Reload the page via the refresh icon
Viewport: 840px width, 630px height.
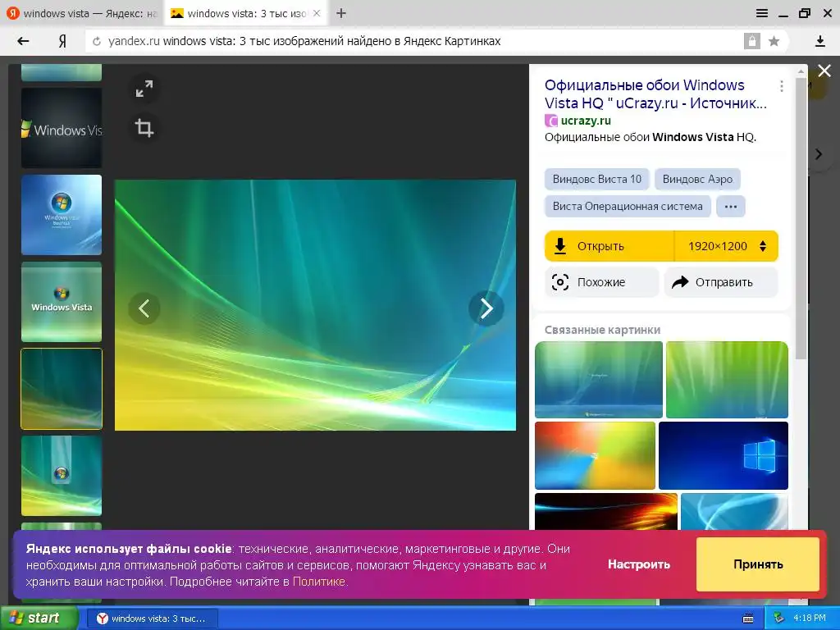[97, 41]
